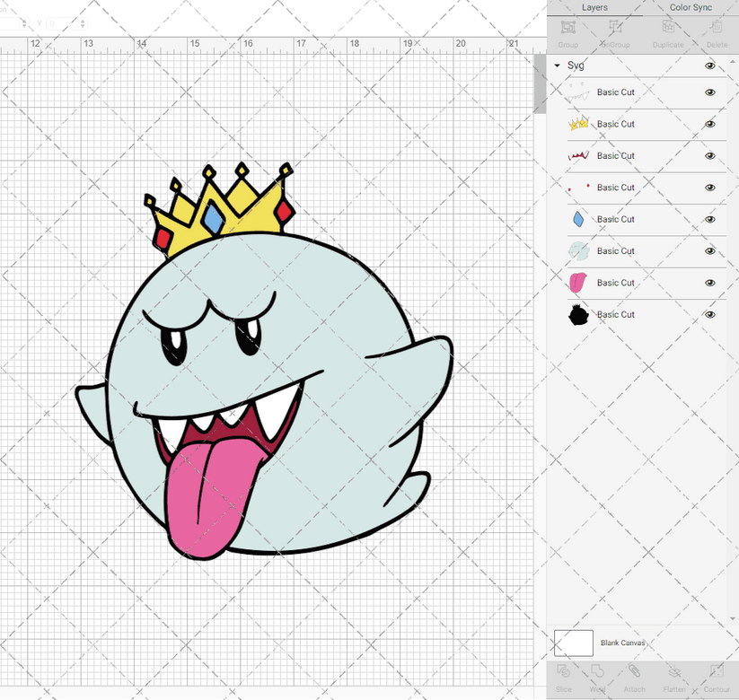739x700 pixels.
Task: Toggle visibility of the crown layer
Action: click(x=709, y=124)
